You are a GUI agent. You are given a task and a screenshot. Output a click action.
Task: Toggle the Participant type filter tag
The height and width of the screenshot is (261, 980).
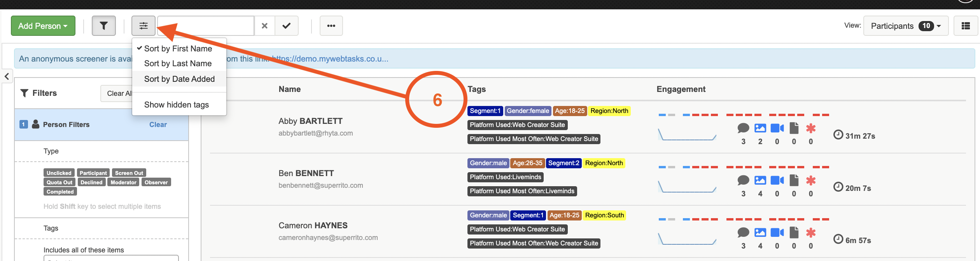(93, 173)
